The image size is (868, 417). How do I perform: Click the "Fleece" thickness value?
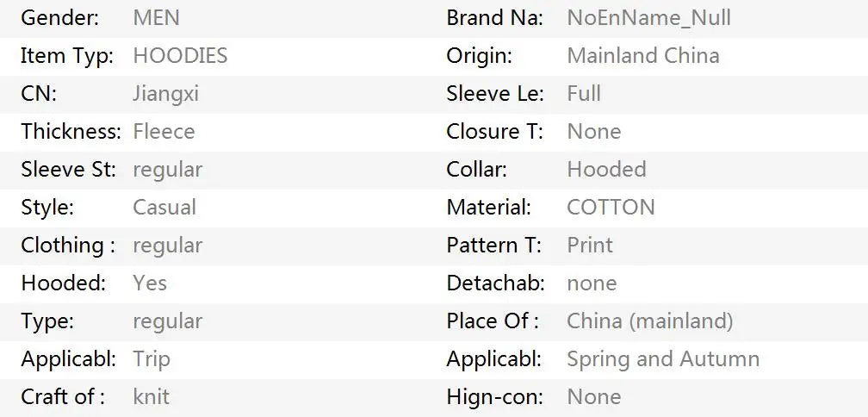coord(164,132)
